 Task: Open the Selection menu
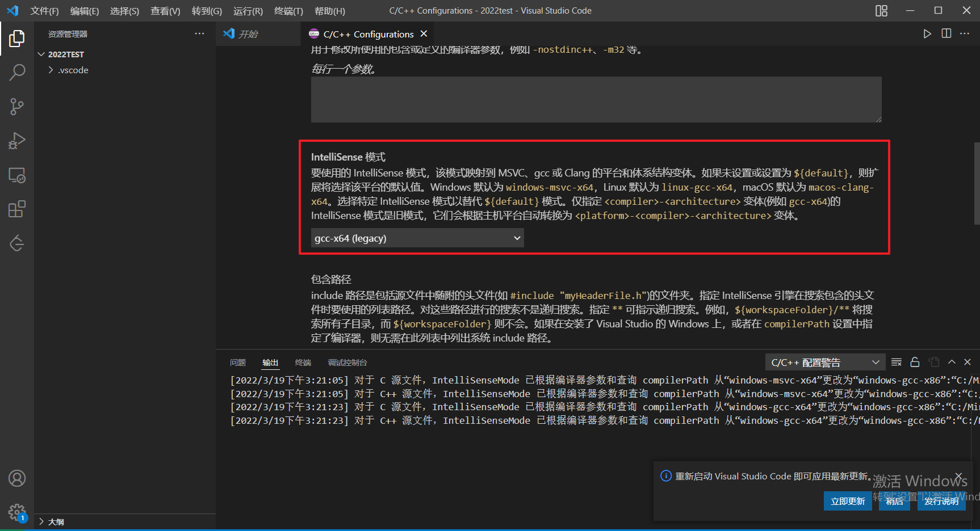click(124, 11)
